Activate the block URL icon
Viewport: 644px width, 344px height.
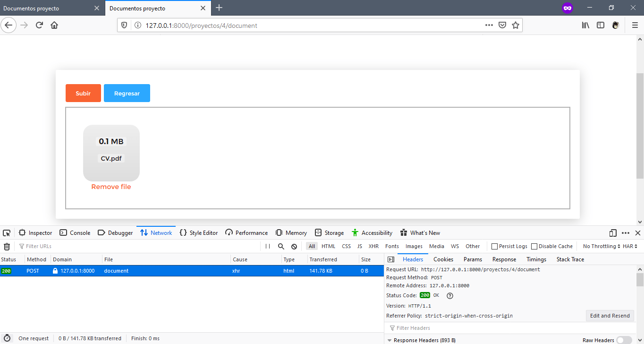tap(294, 246)
